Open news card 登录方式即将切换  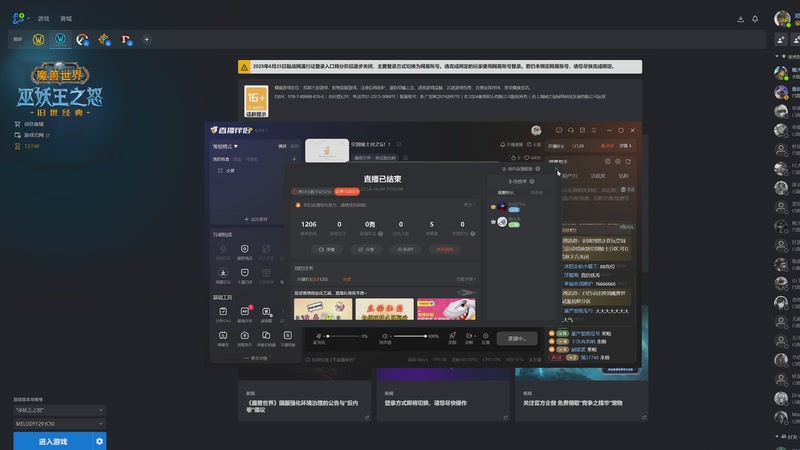[443, 403]
